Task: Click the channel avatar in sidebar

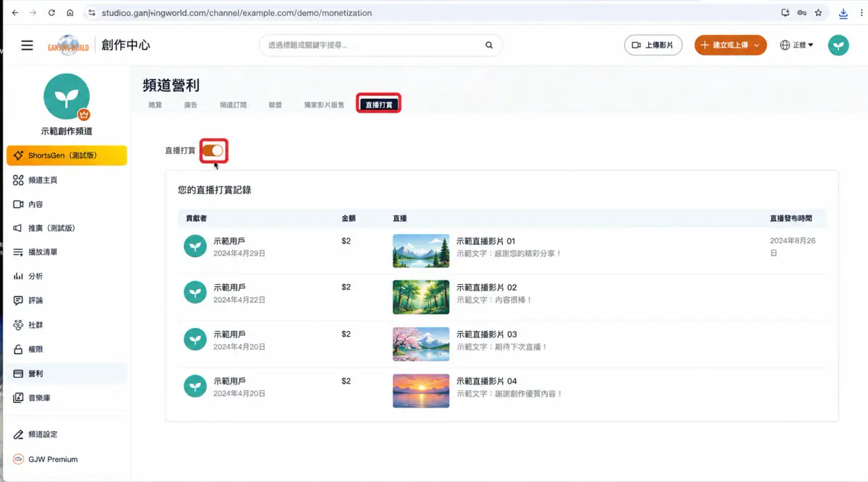Action: point(67,97)
